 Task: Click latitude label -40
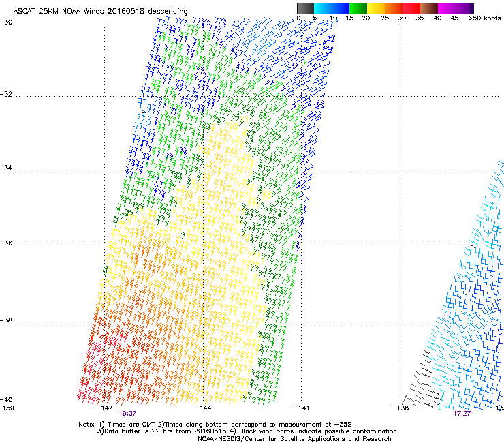click(6, 399)
